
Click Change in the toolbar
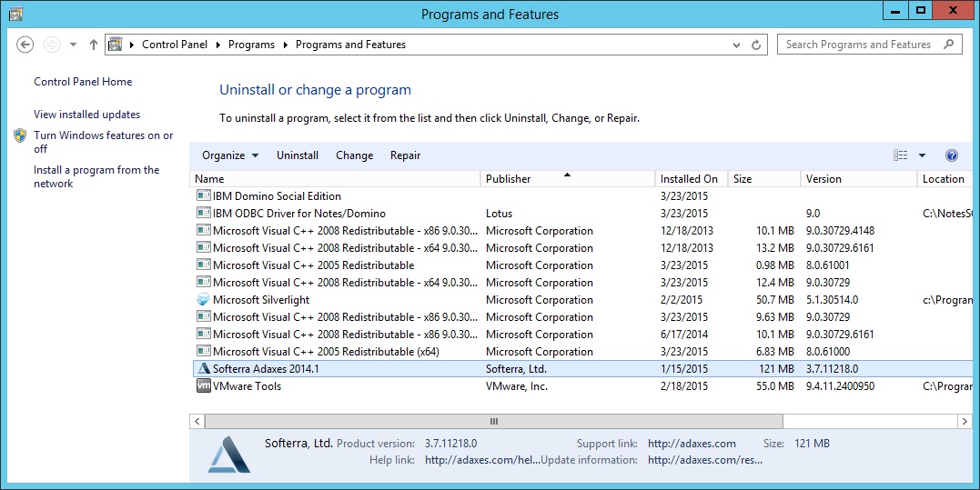click(x=354, y=155)
